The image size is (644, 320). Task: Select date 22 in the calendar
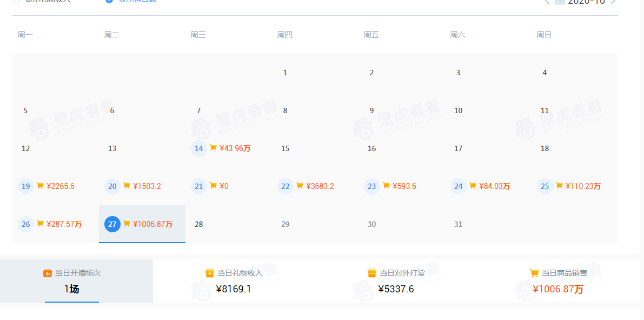(x=286, y=186)
